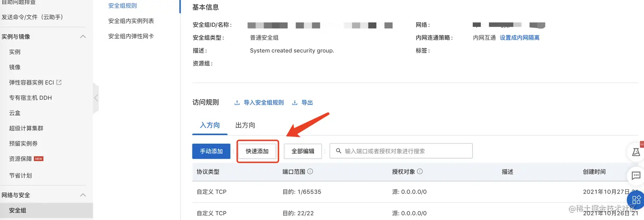Open 安全组内实例列表 in the submenu
The height and width of the screenshot is (220, 644).
(x=131, y=21)
